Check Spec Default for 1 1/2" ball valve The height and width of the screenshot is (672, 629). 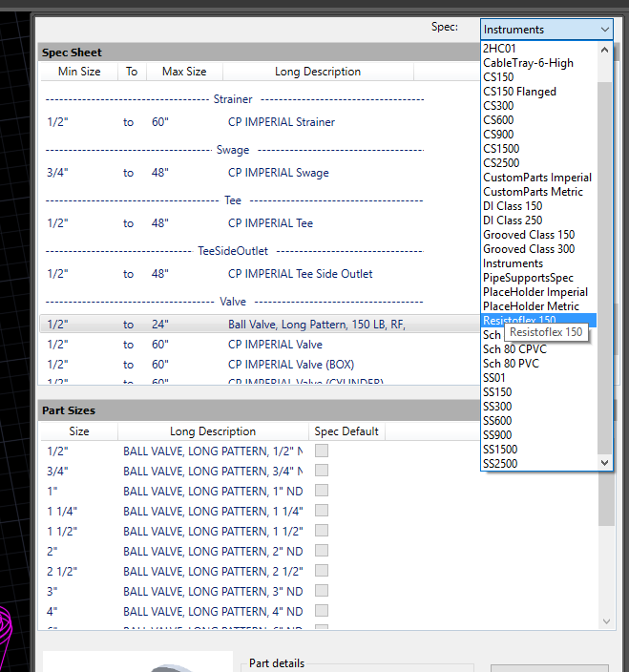(322, 531)
